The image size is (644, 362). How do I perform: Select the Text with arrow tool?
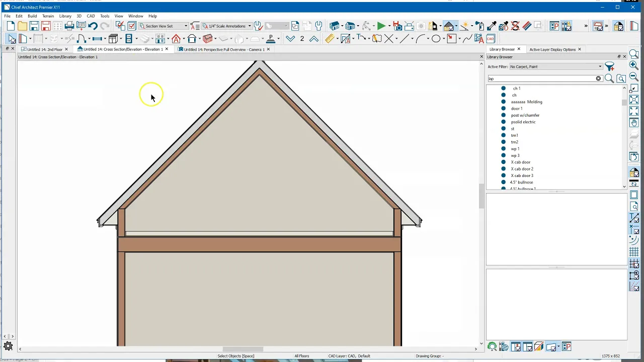click(361, 39)
